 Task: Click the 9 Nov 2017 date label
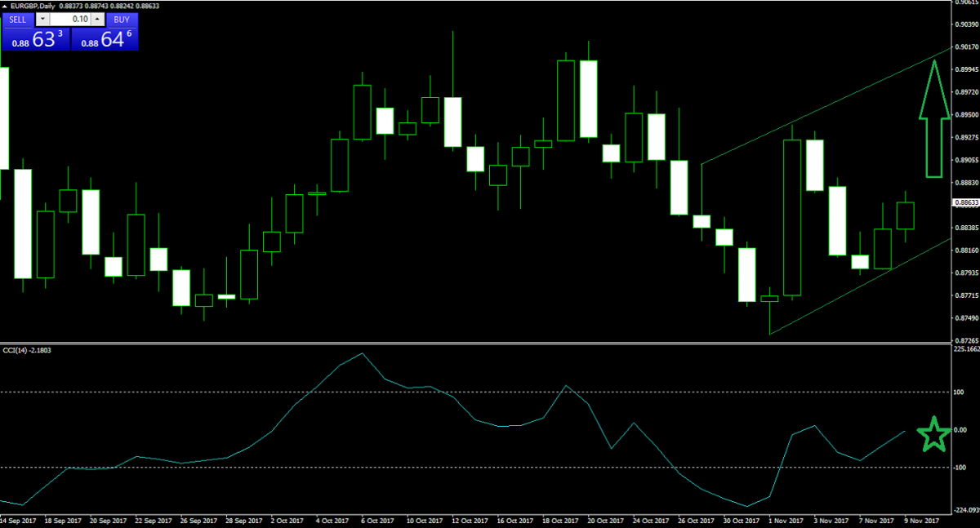click(923, 520)
